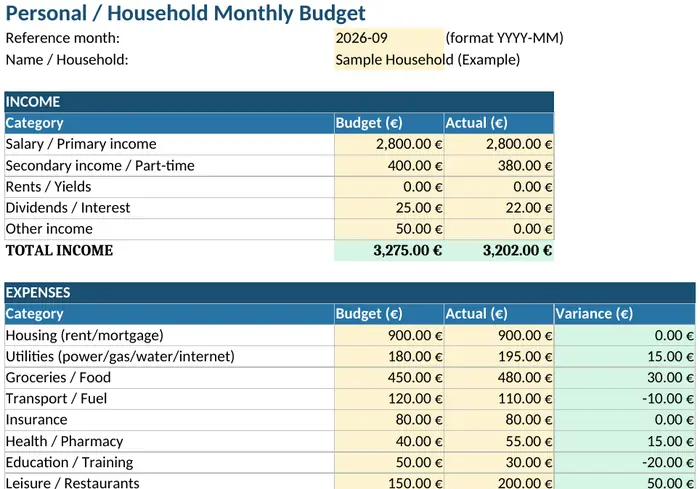The height and width of the screenshot is (489, 700).
Task: Click Rents / Yields budget 0.00 €
Action: click(x=389, y=187)
